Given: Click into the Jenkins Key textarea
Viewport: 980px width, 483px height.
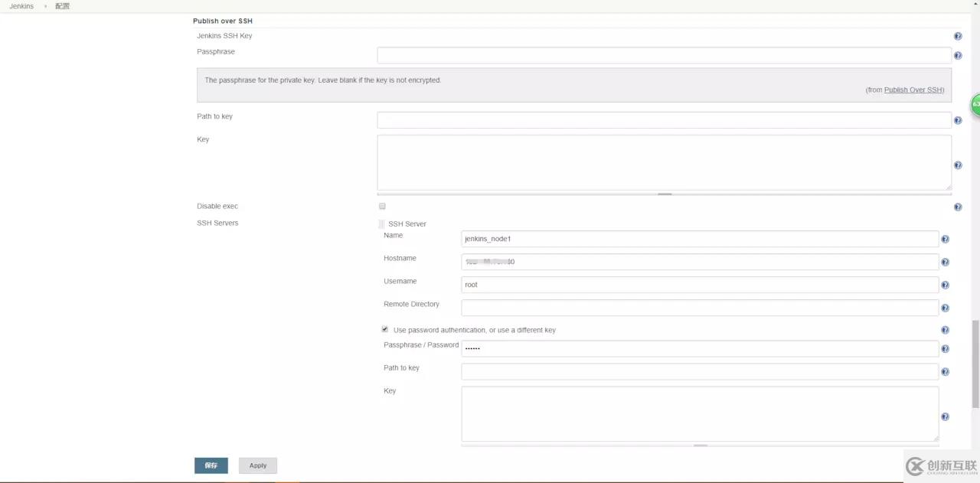Looking at the screenshot, I should pyautogui.click(x=664, y=163).
